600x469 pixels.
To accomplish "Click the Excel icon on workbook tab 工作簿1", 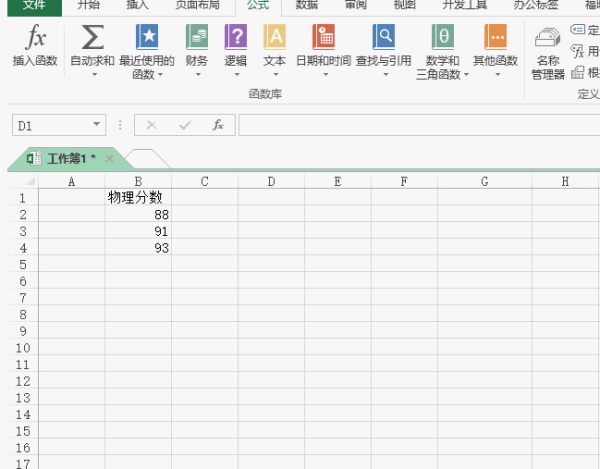I will [34, 158].
